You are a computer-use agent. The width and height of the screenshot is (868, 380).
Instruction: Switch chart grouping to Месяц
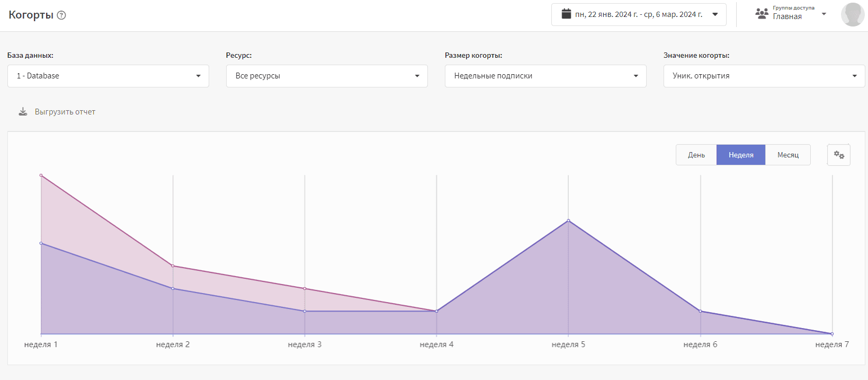(788, 155)
